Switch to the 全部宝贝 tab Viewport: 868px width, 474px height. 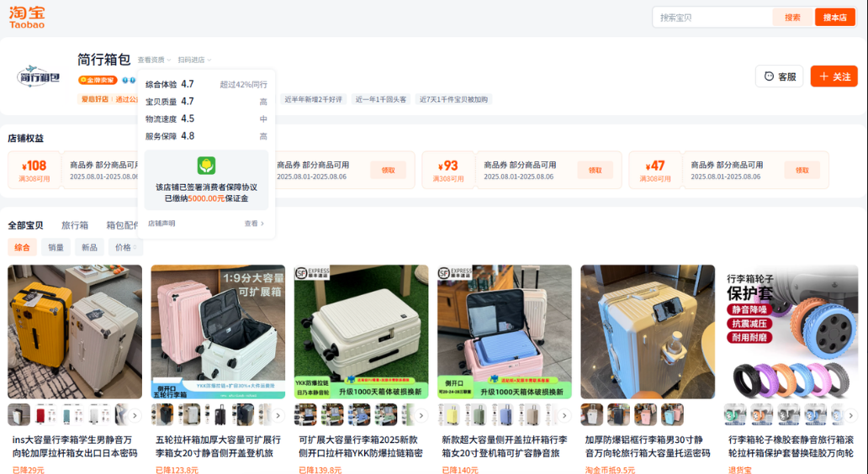(x=25, y=225)
